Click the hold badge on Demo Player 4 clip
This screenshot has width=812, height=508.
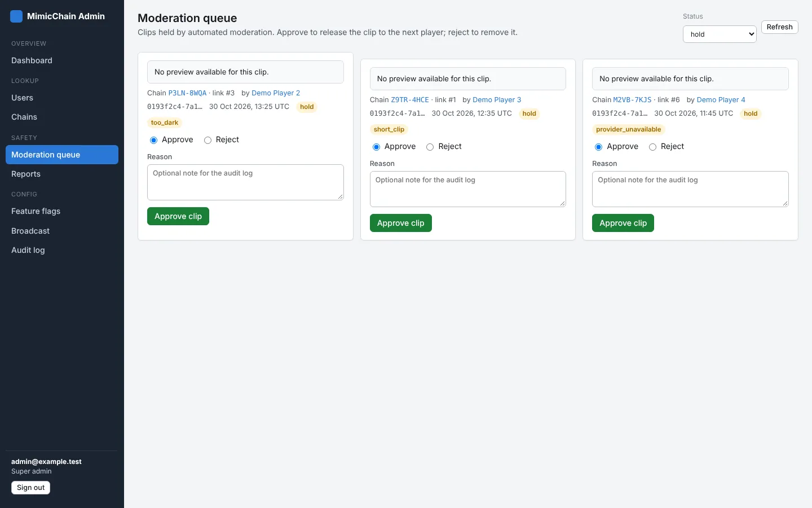pyautogui.click(x=751, y=113)
